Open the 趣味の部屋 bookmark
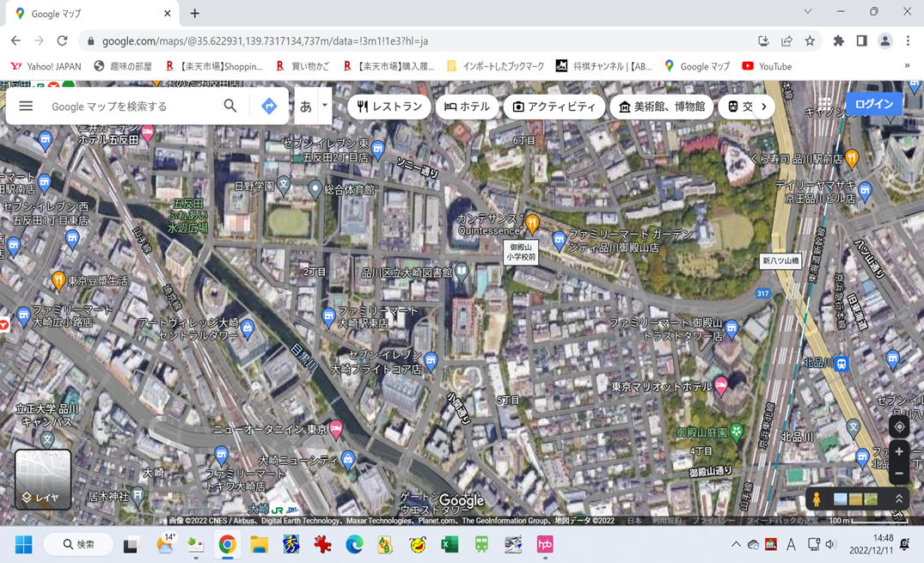Image resolution: width=924 pixels, height=563 pixels. [x=123, y=66]
